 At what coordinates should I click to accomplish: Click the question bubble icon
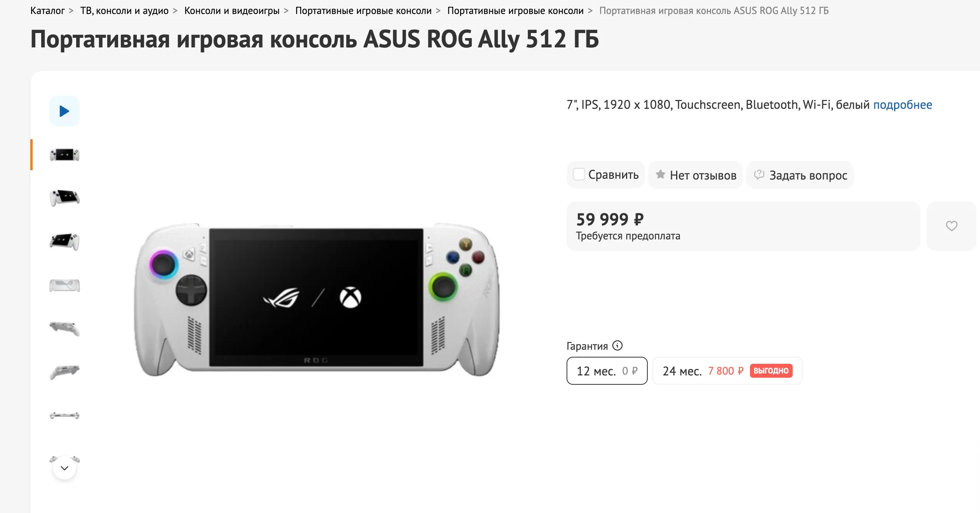pos(759,174)
